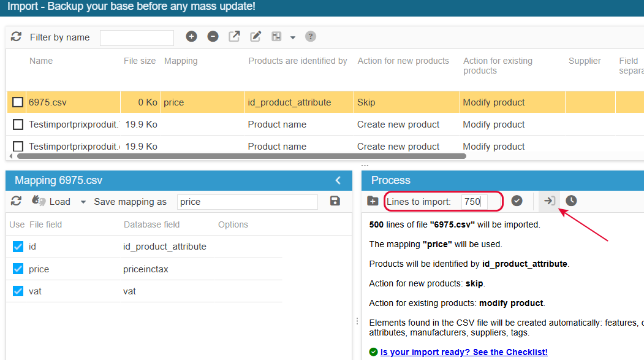This screenshot has width=644, height=360.
Task: Refresh the import file list
Action: (x=16, y=37)
